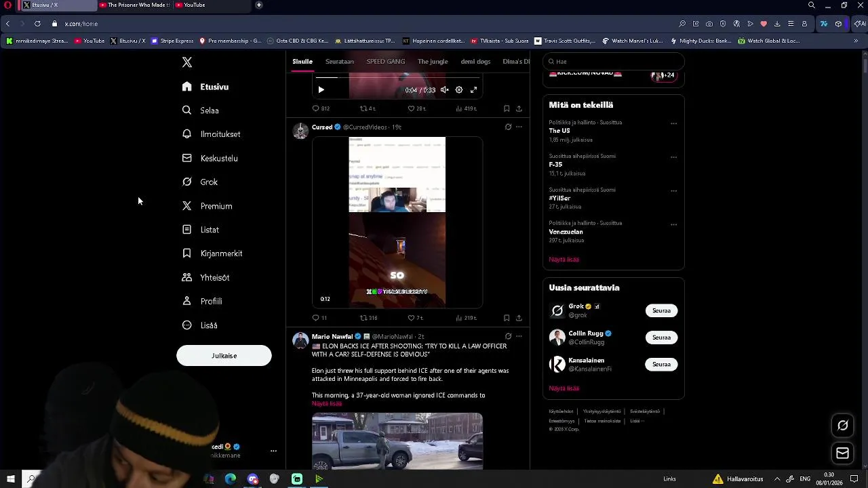Viewport: 868px width, 488px height.
Task: Open Etusivu home in sidebar
Action: pos(205,87)
